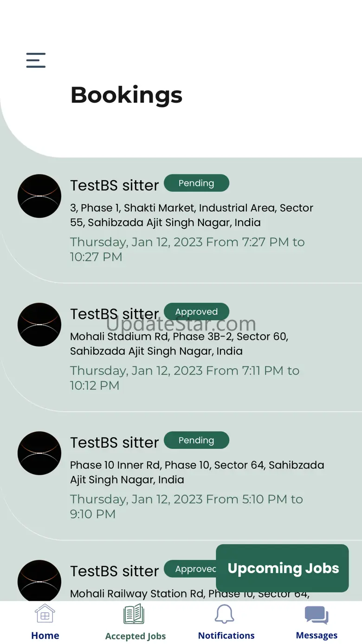Screen dimensions: 362x644
Task: Switch to the Home tab label
Action: (x=45, y=636)
